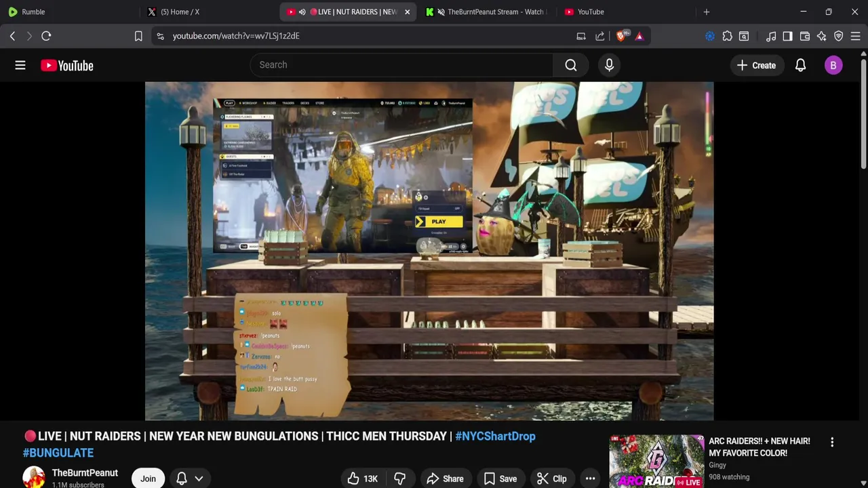
Task: Share this page from address bar
Action: pyautogui.click(x=600, y=36)
